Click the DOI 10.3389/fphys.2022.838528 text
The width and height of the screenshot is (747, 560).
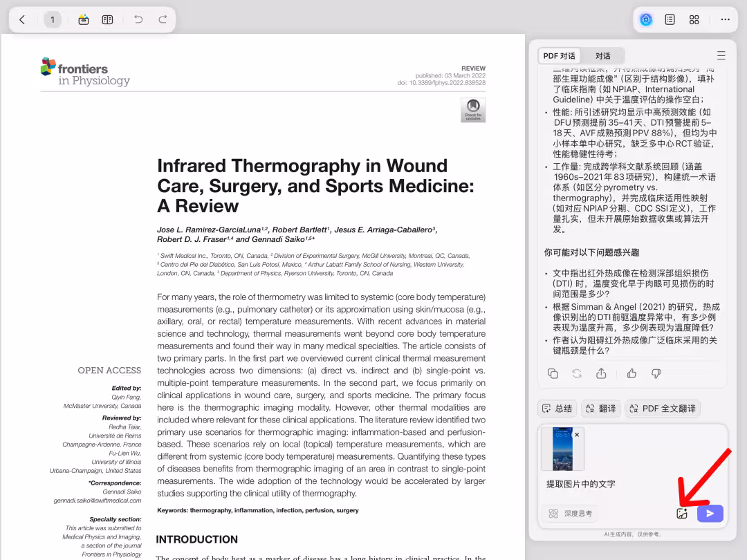point(441,83)
